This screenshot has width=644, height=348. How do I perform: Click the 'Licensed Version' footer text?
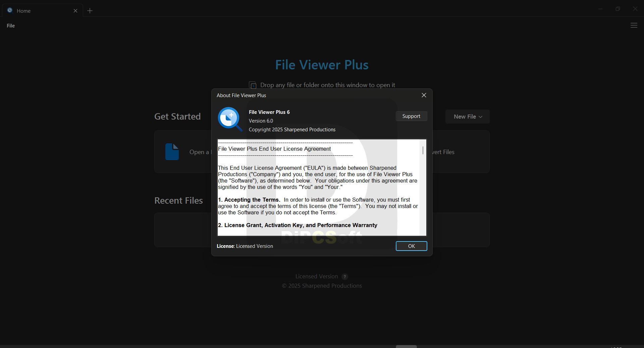tap(317, 276)
